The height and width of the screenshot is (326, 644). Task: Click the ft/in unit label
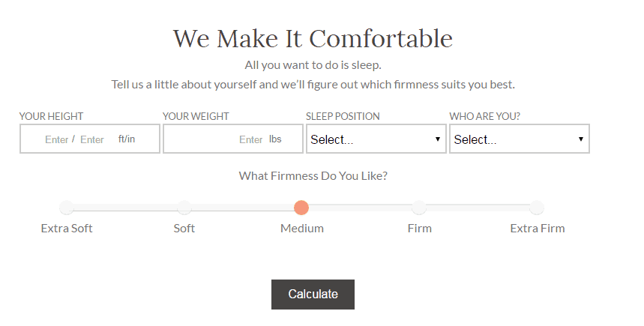tap(127, 139)
